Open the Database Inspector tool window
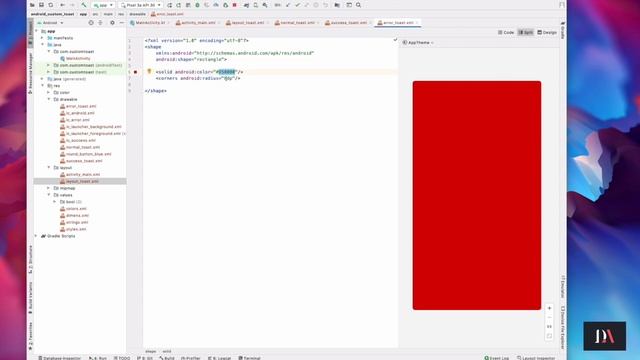640x360 pixels. point(60,358)
